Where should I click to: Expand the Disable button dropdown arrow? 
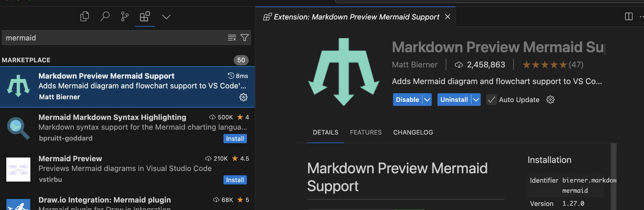click(x=427, y=100)
